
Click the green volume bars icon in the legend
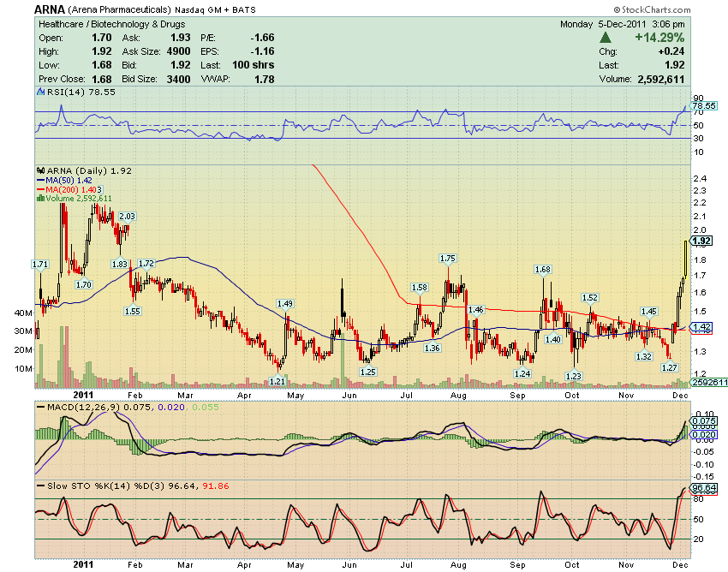point(41,199)
